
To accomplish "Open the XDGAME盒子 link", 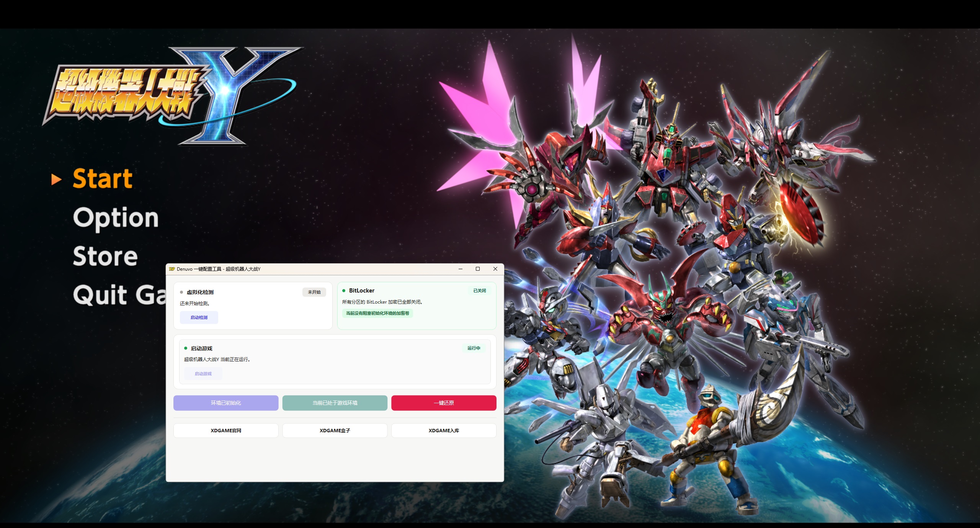I will tap(335, 430).
